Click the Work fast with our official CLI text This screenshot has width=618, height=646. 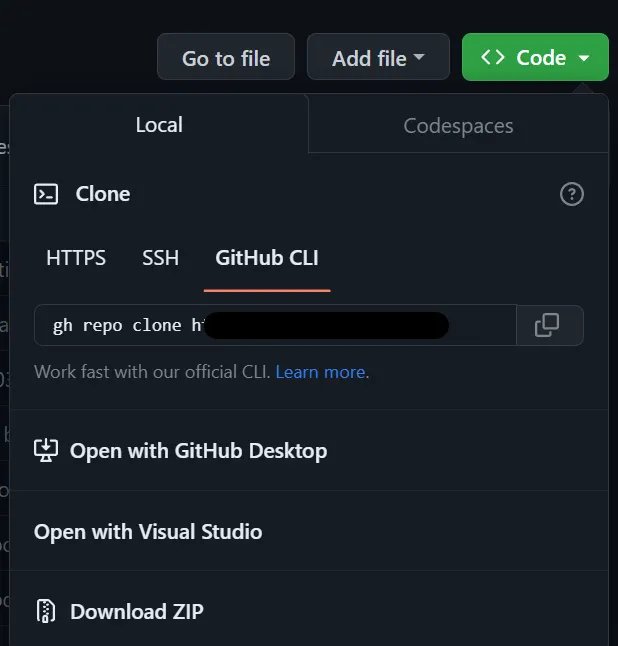pyautogui.click(x=152, y=372)
